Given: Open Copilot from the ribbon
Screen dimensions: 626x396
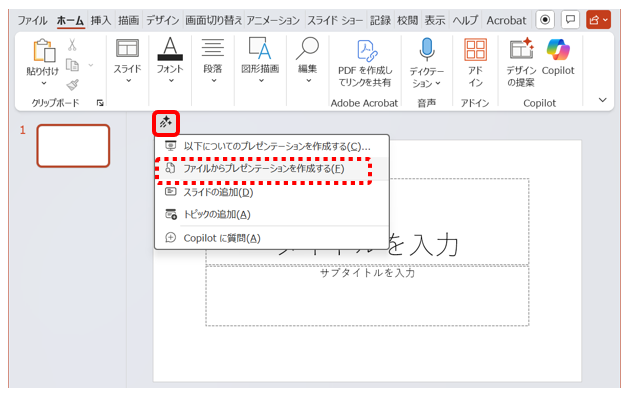Looking at the screenshot, I should tap(558, 50).
